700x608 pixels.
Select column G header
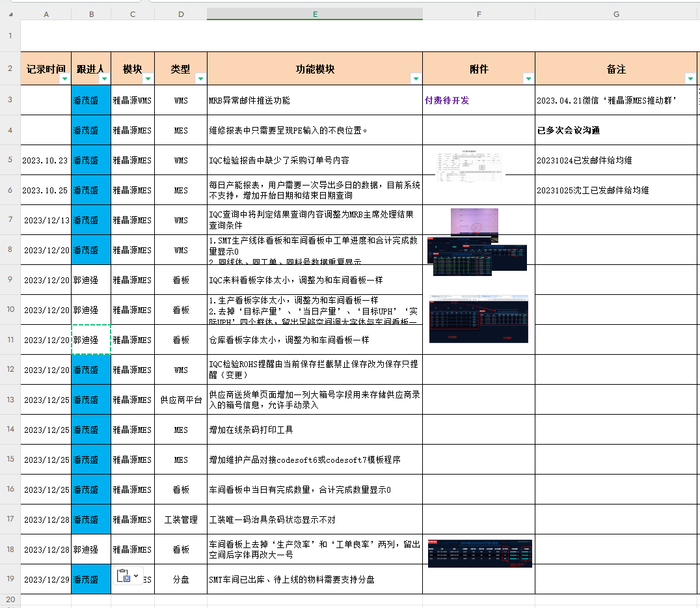pyautogui.click(x=615, y=14)
